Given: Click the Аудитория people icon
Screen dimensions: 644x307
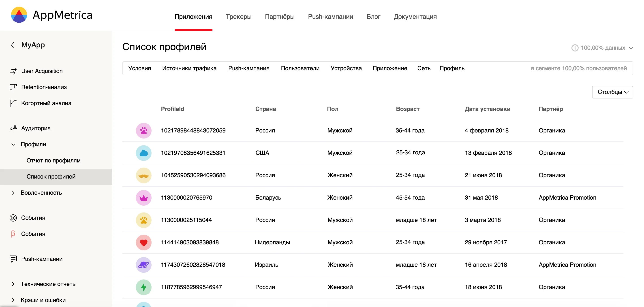Looking at the screenshot, I should (x=13, y=128).
